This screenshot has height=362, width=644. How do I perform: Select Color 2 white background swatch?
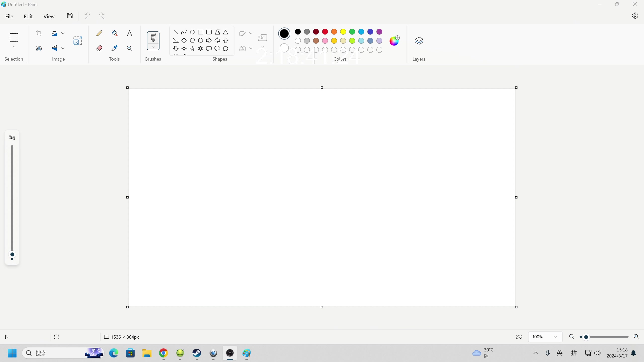284,48
